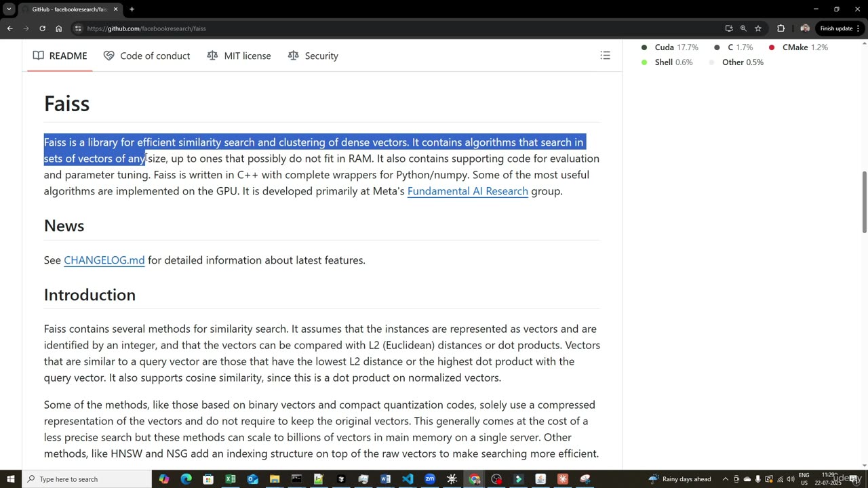Screen dimensions: 868x488
Task: Open the CHANGELOG.md link
Action: tap(104, 260)
